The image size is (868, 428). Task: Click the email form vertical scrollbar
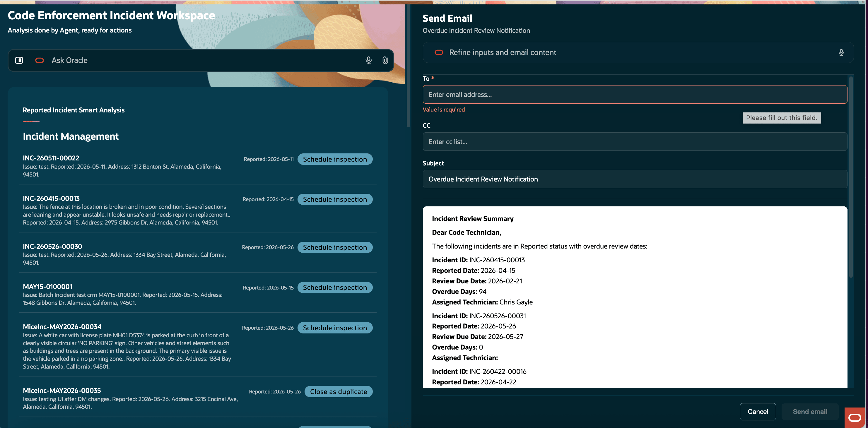[x=851, y=177]
